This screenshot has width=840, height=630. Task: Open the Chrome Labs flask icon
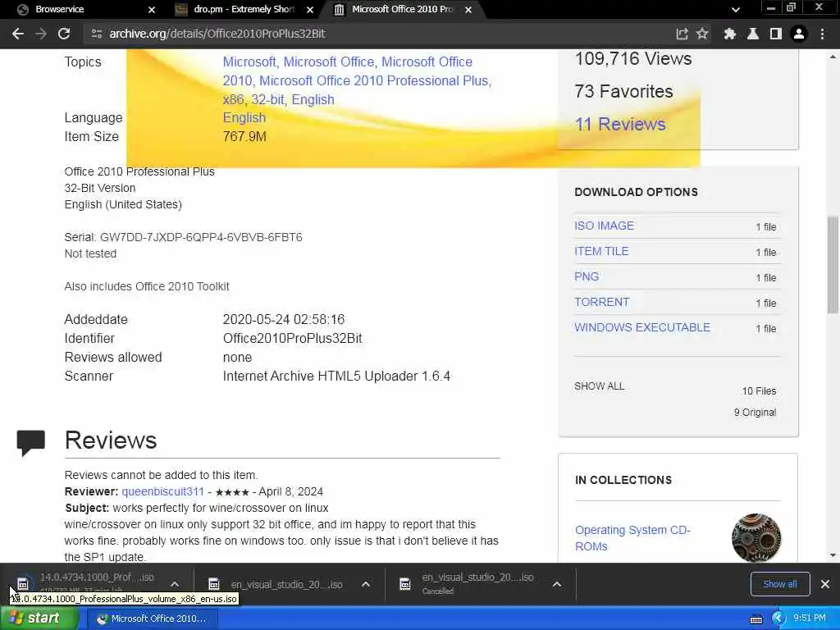753,34
